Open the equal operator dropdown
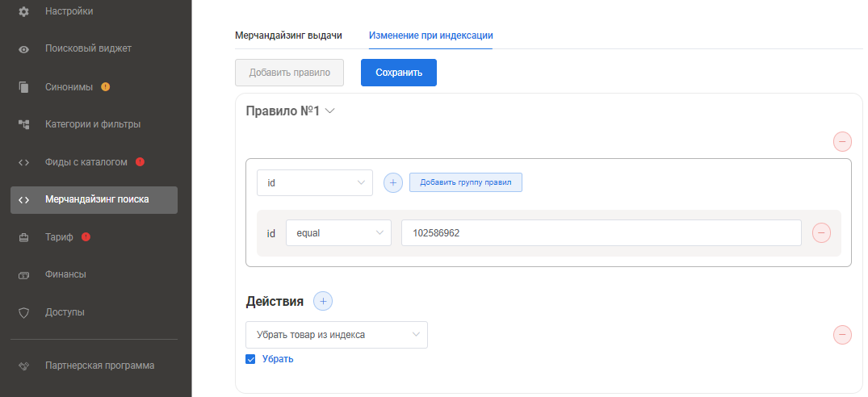Viewport: 868px width, 397px height. tap(338, 233)
